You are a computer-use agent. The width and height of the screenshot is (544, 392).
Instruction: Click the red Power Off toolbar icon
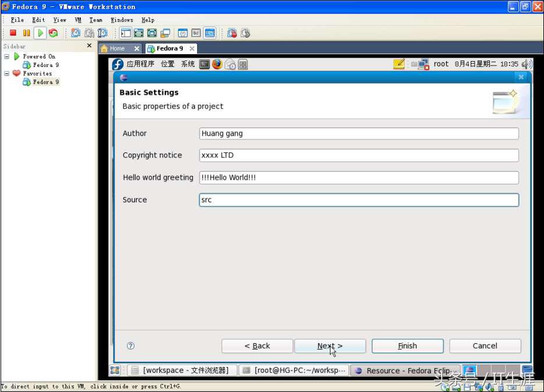(x=13, y=33)
